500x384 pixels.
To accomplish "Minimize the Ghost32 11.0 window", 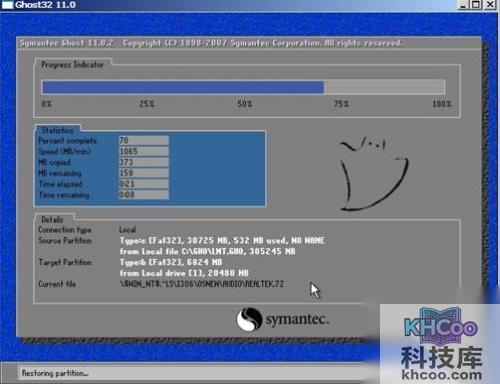I will 463,5.
